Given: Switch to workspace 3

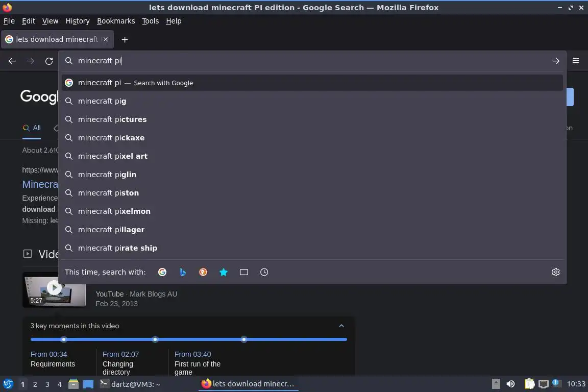Looking at the screenshot, I should pos(47,384).
